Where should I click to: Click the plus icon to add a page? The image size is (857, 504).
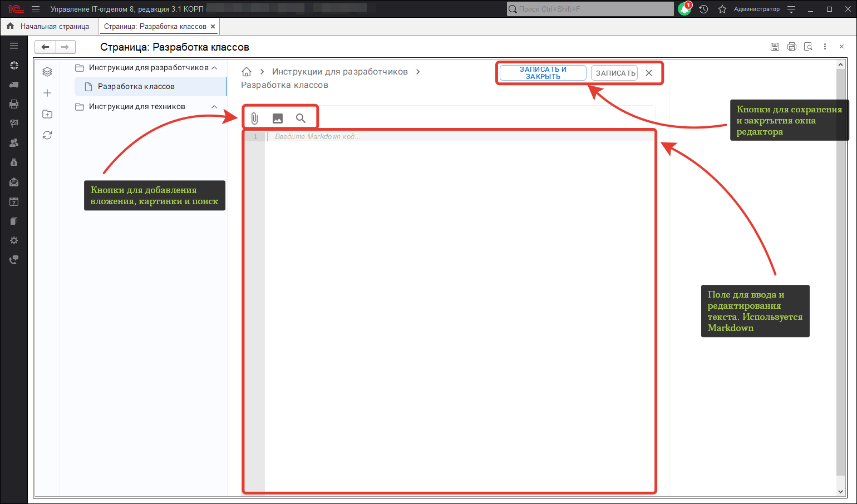pos(47,93)
